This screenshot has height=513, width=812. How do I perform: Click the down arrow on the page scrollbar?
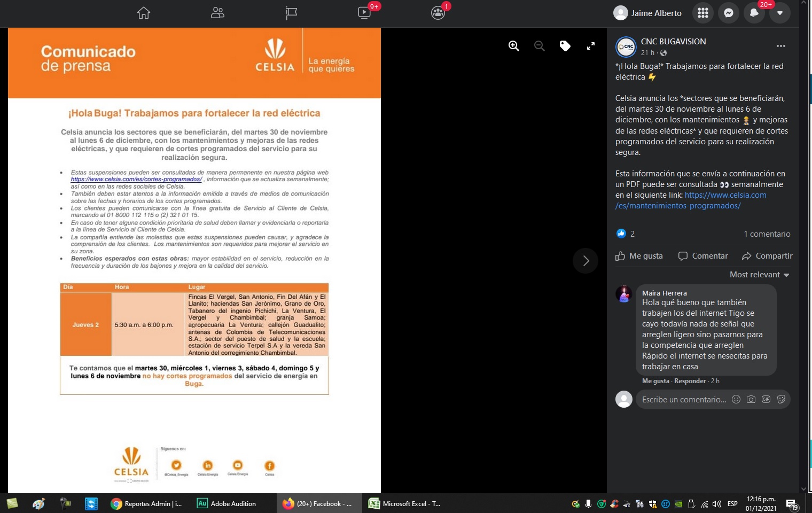click(x=803, y=489)
